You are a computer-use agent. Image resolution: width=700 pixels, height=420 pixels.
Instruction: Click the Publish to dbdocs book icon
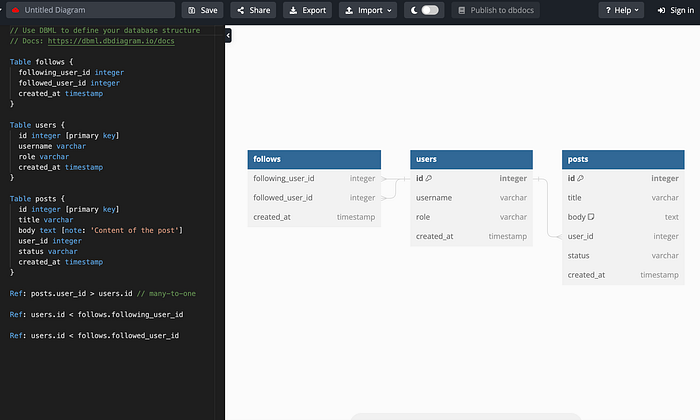[x=462, y=10]
